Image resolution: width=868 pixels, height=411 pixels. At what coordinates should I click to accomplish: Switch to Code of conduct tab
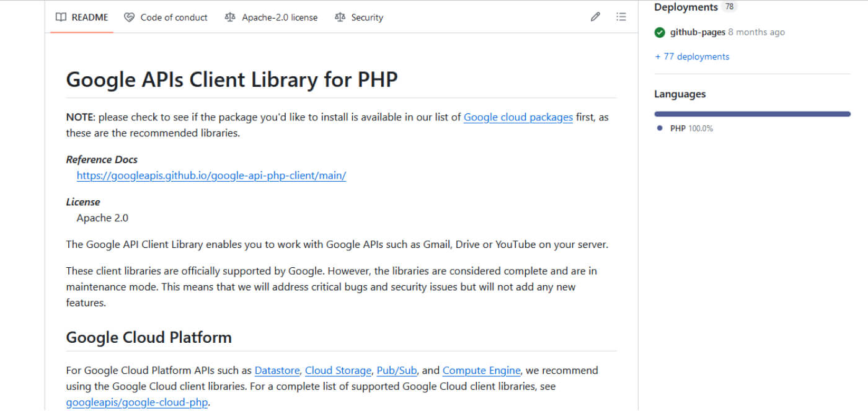(166, 17)
